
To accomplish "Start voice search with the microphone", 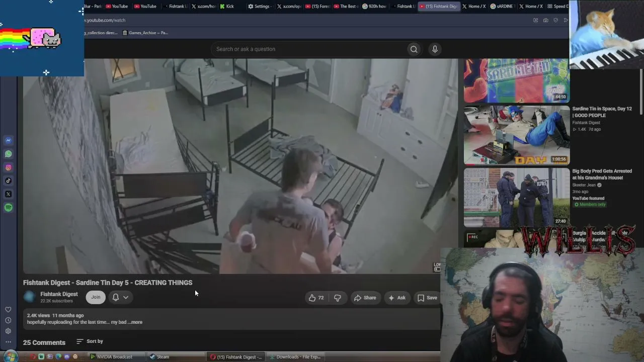I will pos(435,49).
